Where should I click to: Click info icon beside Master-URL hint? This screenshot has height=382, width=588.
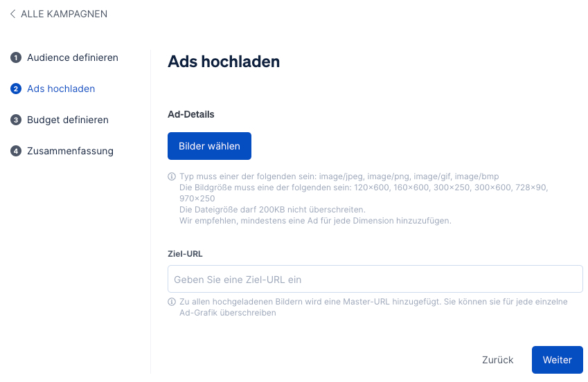click(171, 302)
